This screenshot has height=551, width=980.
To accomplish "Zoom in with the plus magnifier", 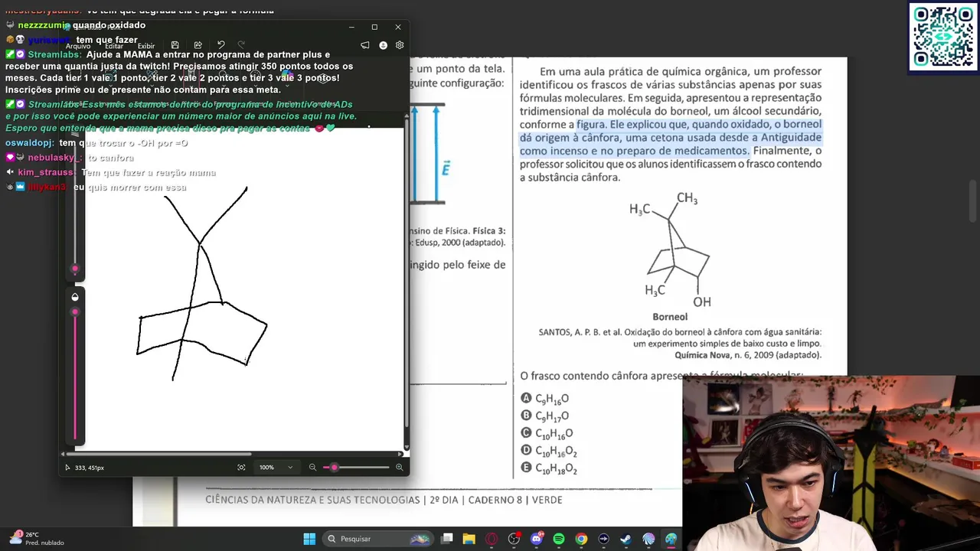I will 399,468.
